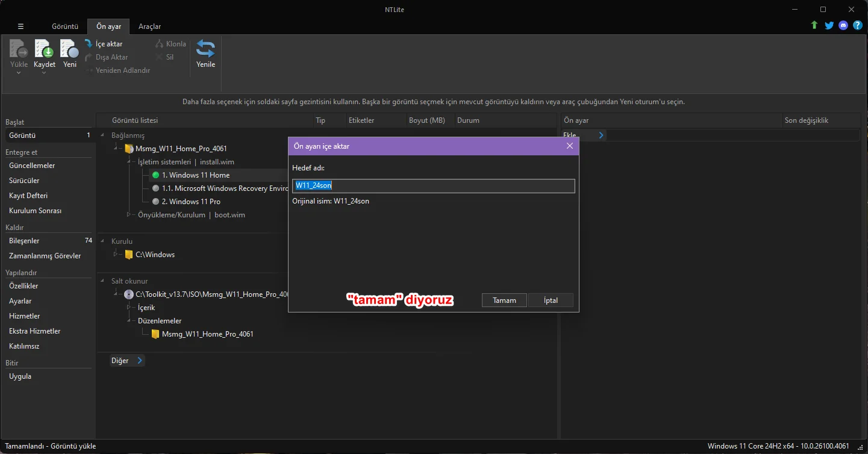Click İçe aktar to import a preset

tap(104, 44)
